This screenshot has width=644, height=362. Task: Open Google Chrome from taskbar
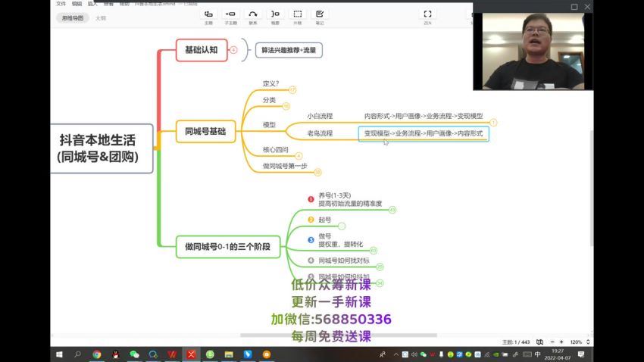[96, 354]
